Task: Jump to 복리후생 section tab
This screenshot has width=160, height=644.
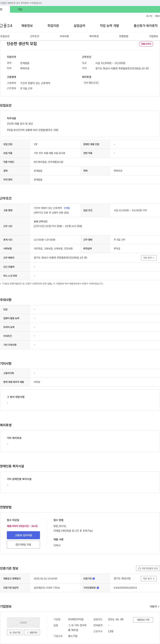Action: tap(94, 36)
